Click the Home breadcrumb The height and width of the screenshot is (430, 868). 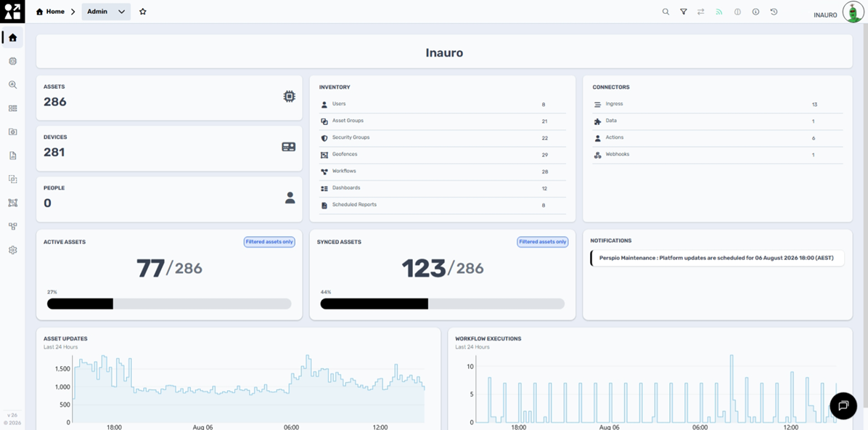click(x=50, y=12)
